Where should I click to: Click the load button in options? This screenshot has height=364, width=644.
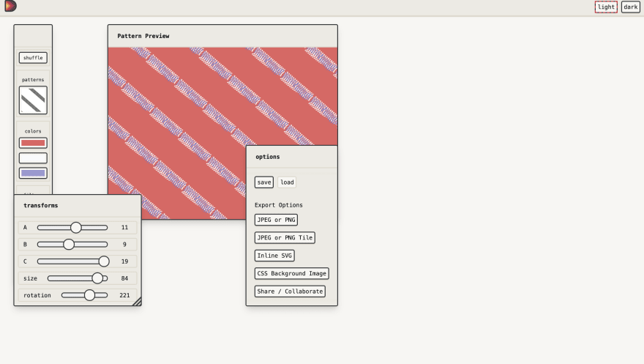point(287,182)
